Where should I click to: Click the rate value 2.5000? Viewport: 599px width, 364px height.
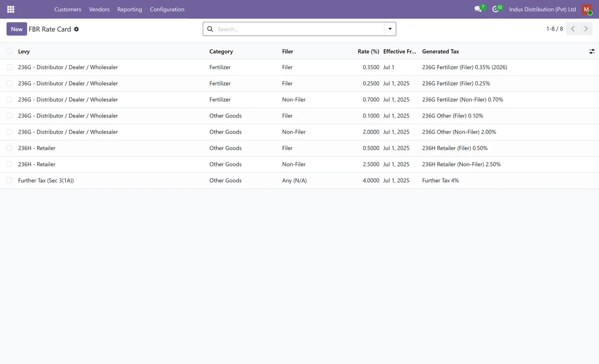pyautogui.click(x=371, y=164)
